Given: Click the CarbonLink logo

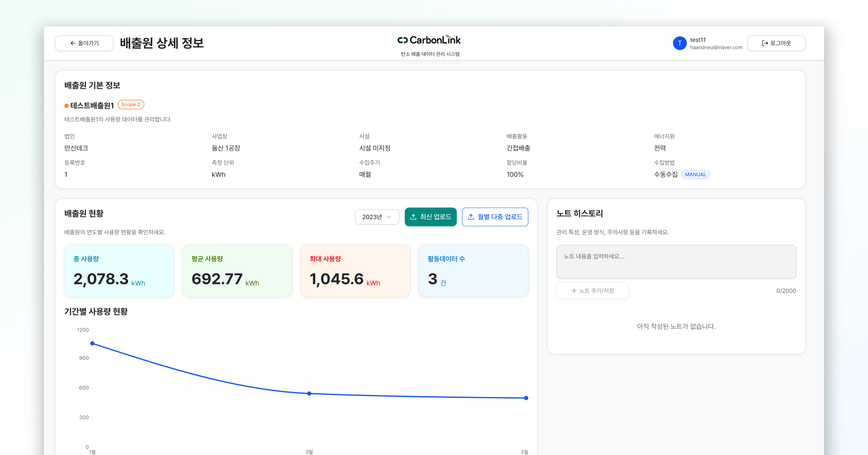Looking at the screenshot, I should [x=429, y=40].
